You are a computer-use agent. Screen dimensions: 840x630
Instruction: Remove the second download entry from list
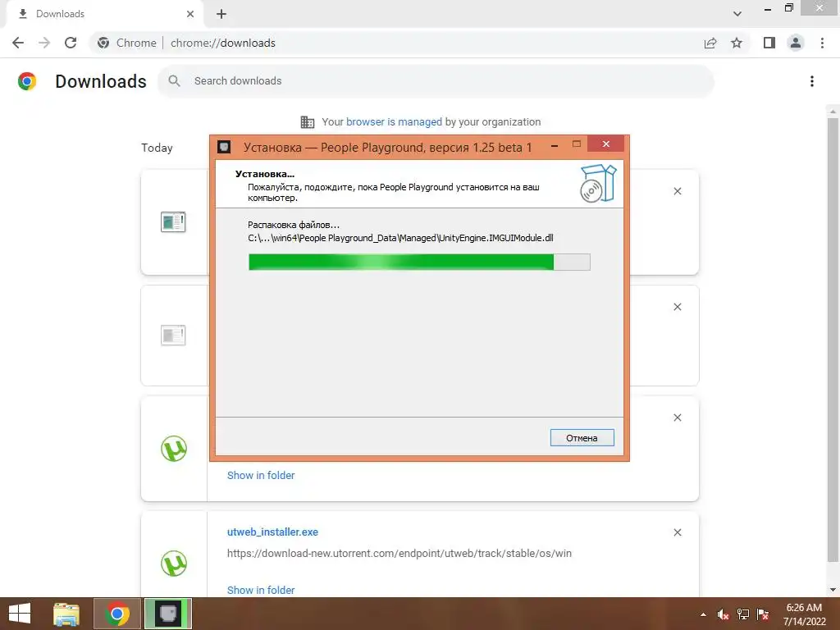(677, 307)
